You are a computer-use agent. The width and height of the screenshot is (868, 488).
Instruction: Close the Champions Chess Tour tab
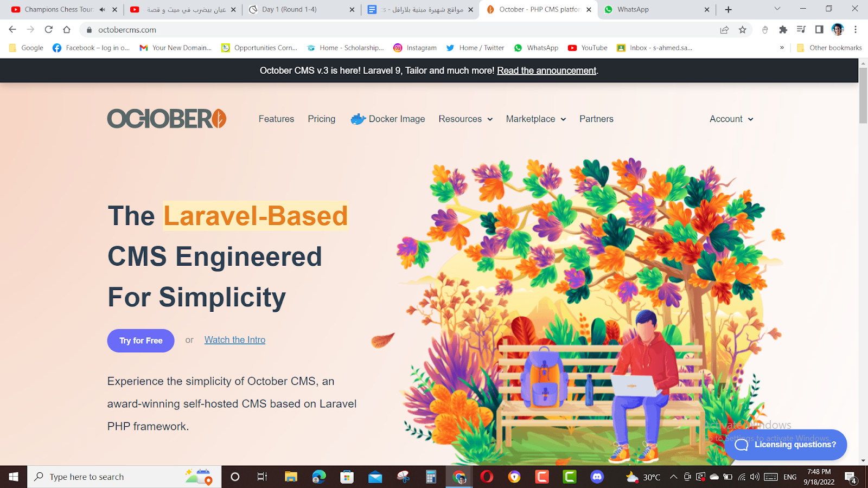click(x=114, y=10)
